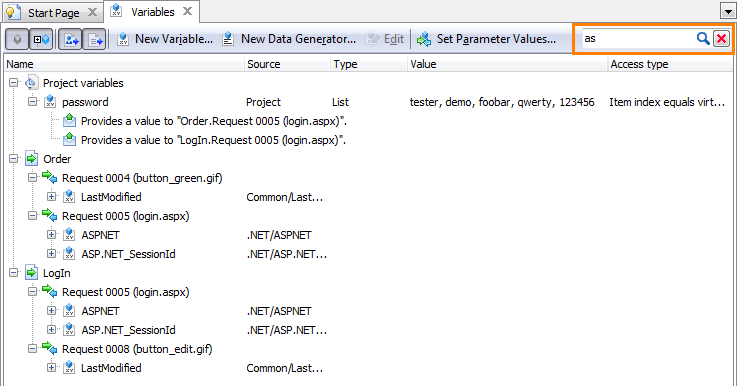Screen dimensions: 737x386
Task: Clear search with red X icon
Action: click(x=721, y=39)
